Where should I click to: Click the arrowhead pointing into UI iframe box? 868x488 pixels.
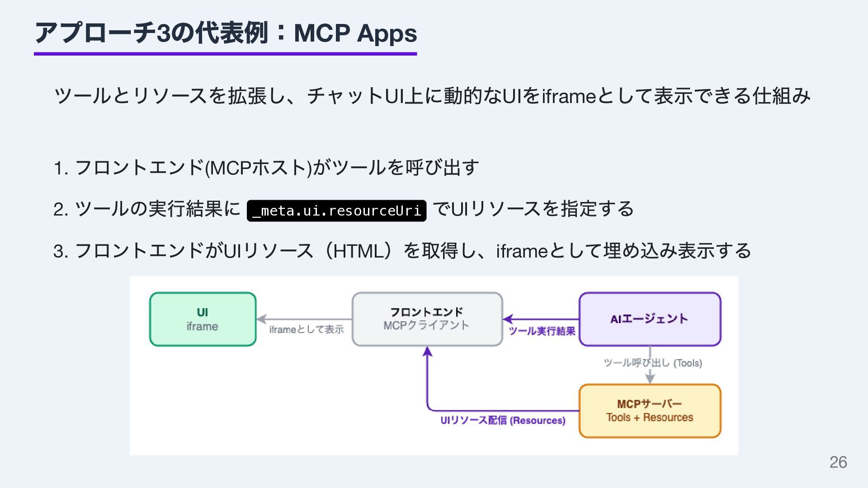(x=261, y=319)
